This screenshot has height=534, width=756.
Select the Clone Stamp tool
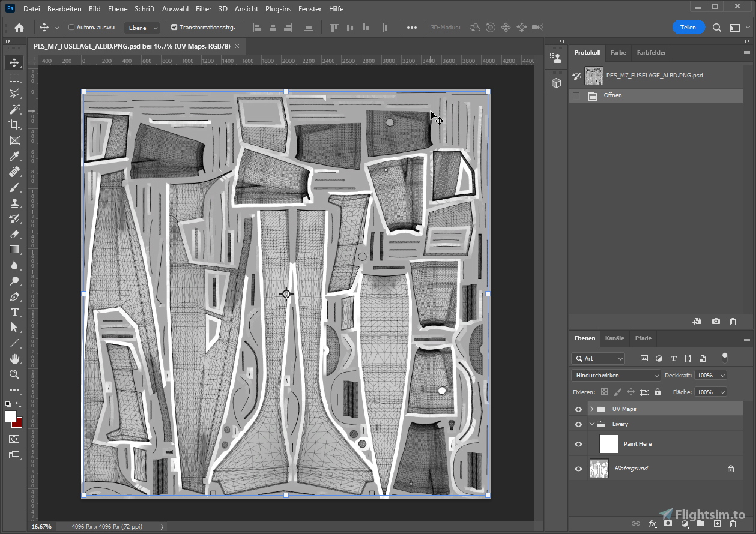point(14,203)
